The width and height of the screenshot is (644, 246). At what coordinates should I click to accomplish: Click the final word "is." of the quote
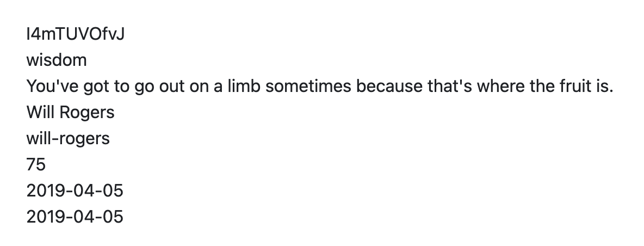point(606,86)
